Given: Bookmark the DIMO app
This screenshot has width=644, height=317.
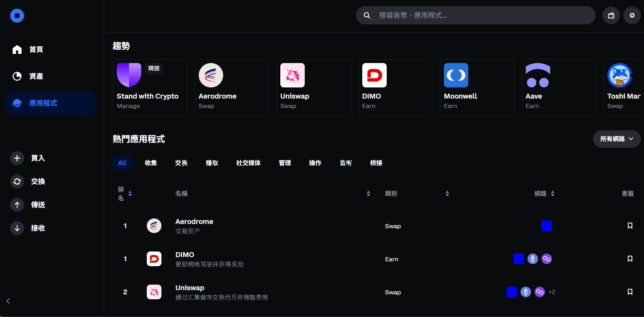Looking at the screenshot, I should pyautogui.click(x=630, y=258).
